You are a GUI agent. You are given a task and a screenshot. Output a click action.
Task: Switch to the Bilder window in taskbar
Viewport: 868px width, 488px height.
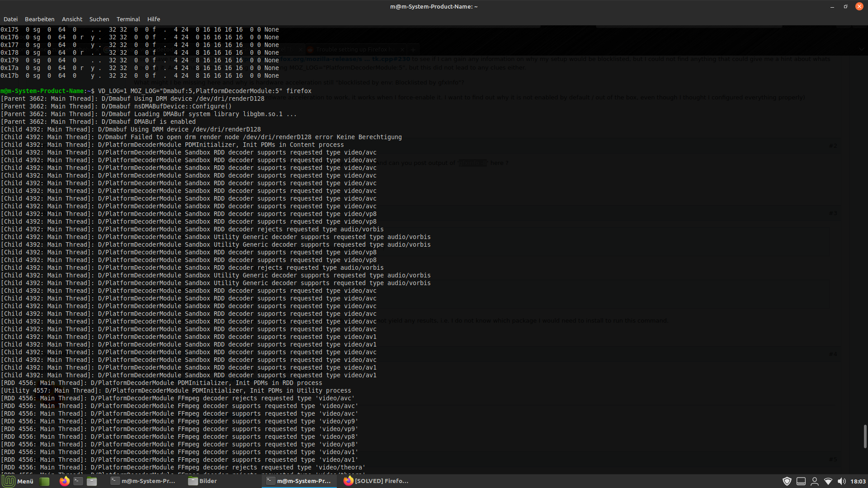[x=208, y=481]
